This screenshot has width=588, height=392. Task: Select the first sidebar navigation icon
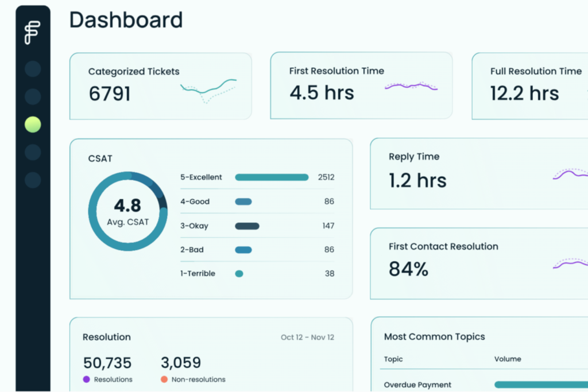point(32,68)
